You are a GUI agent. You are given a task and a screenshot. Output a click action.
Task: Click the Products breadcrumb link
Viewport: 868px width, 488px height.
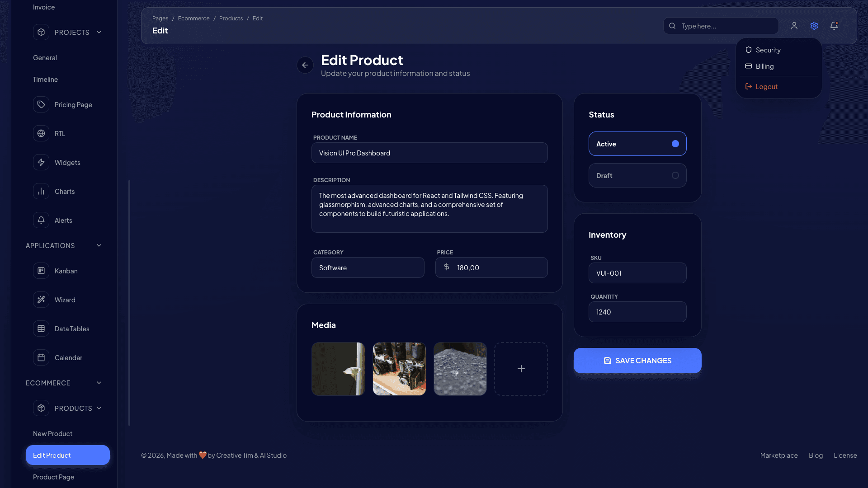tap(231, 18)
